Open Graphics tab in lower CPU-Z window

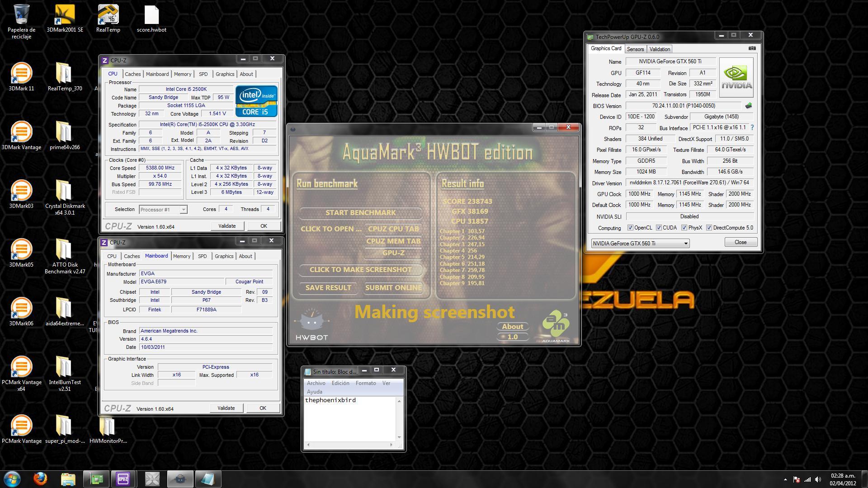coord(224,256)
